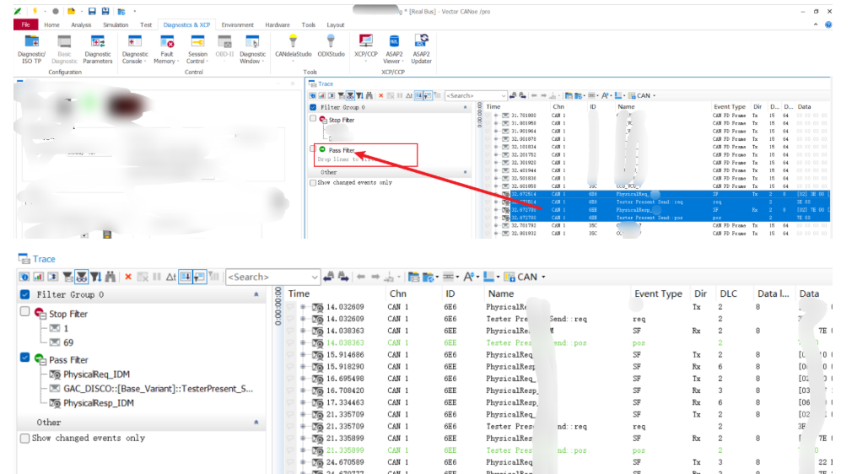
Task: Open Fault Memory window
Action: pos(167,49)
